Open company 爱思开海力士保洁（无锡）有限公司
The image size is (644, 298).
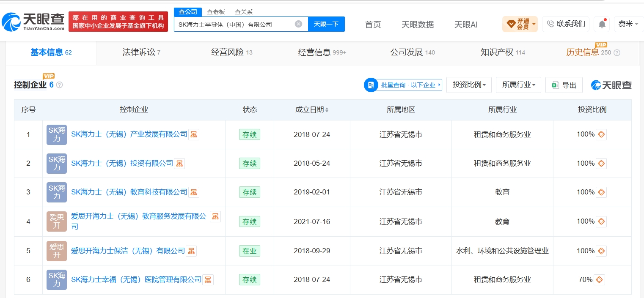point(128,251)
